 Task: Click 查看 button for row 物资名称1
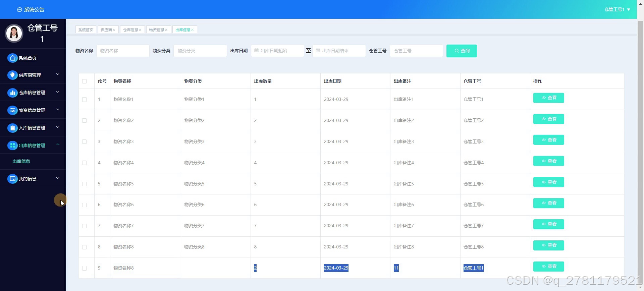pos(549,98)
